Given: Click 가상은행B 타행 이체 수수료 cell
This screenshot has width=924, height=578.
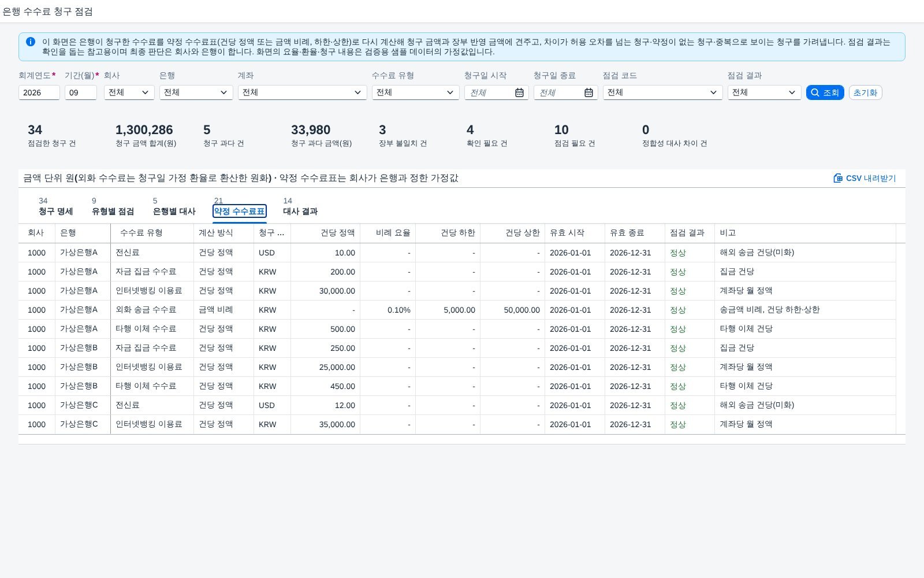Looking at the screenshot, I should click(x=152, y=386).
